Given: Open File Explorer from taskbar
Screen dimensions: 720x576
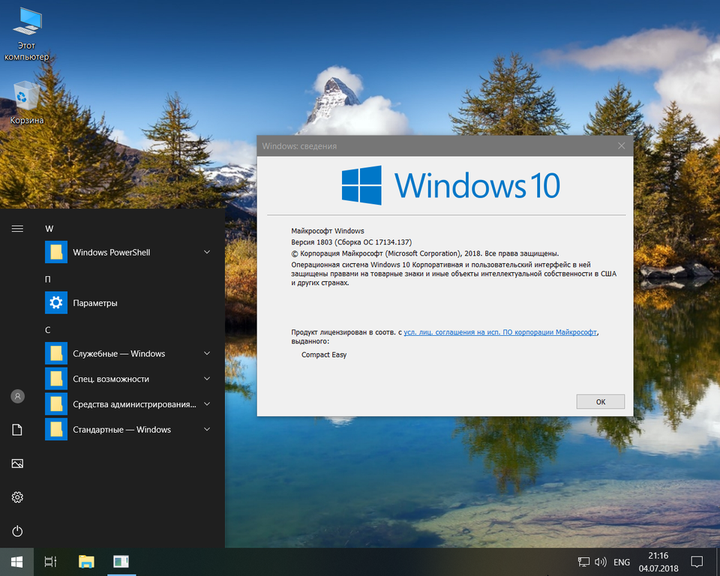Looking at the screenshot, I should [86, 562].
